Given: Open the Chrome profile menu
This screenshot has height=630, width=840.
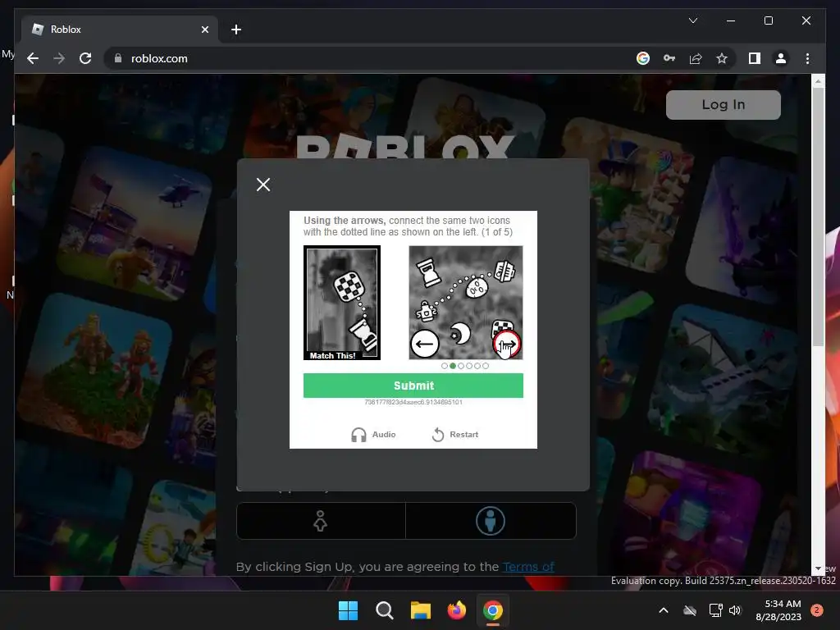Looking at the screenshot, I should click(x=781, y=58).
